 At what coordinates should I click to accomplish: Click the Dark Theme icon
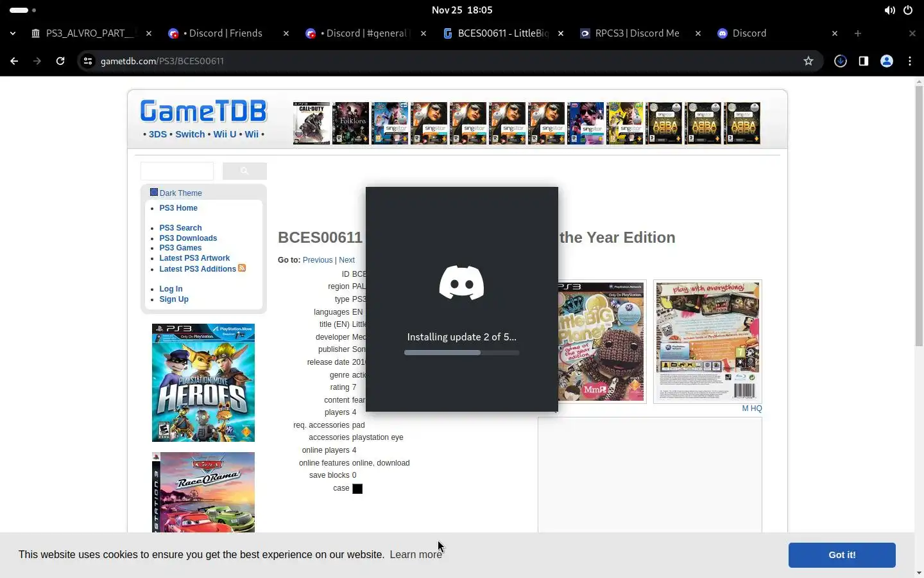click(x=154, y=192)
